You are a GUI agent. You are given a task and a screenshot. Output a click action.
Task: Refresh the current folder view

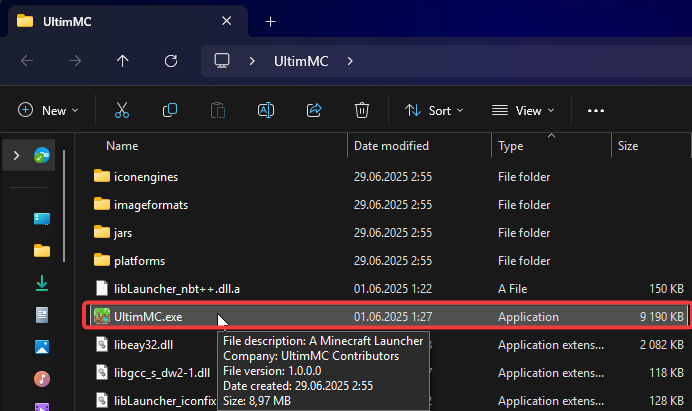pyautogui.click(x=171, y=61)
